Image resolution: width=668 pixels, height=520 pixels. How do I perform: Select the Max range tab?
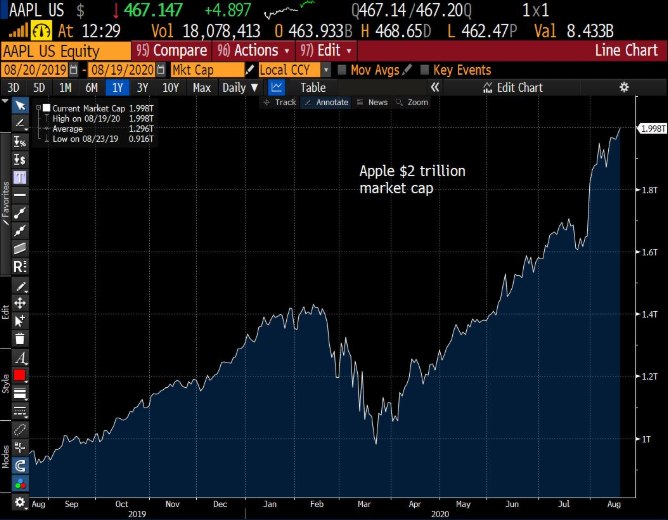coord(202,88)
